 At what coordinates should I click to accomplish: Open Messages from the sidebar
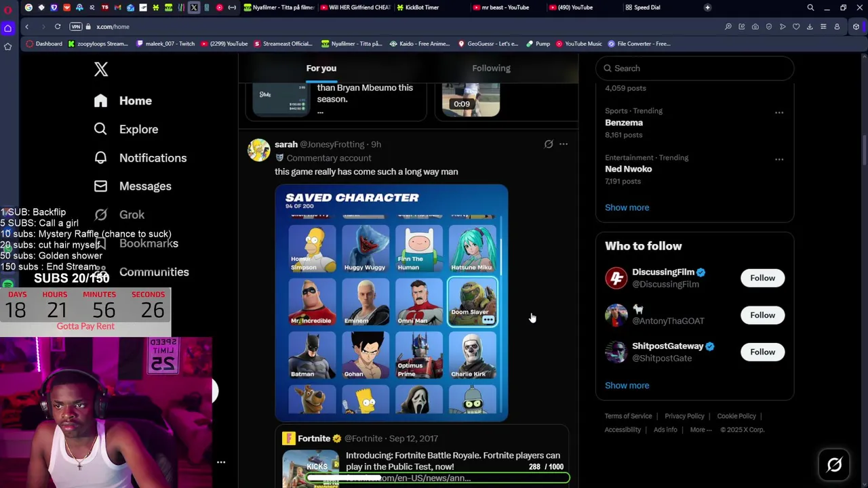coord(133,186)
